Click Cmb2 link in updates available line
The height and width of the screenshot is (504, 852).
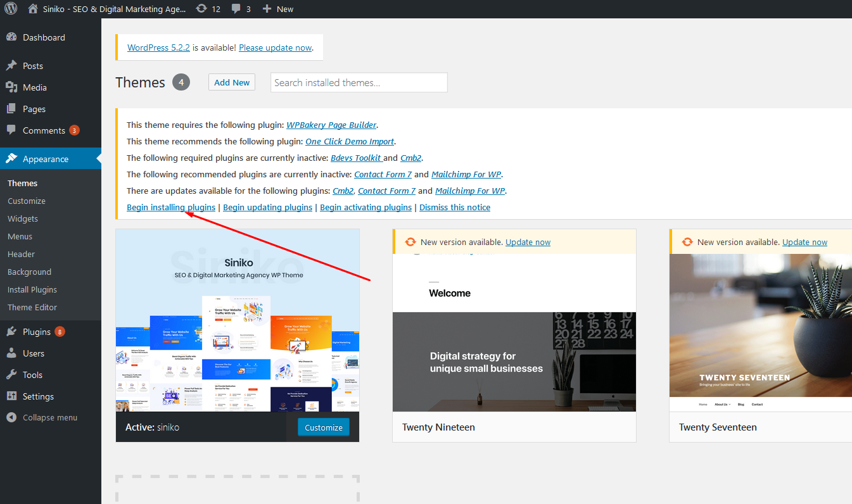point(343,191)
